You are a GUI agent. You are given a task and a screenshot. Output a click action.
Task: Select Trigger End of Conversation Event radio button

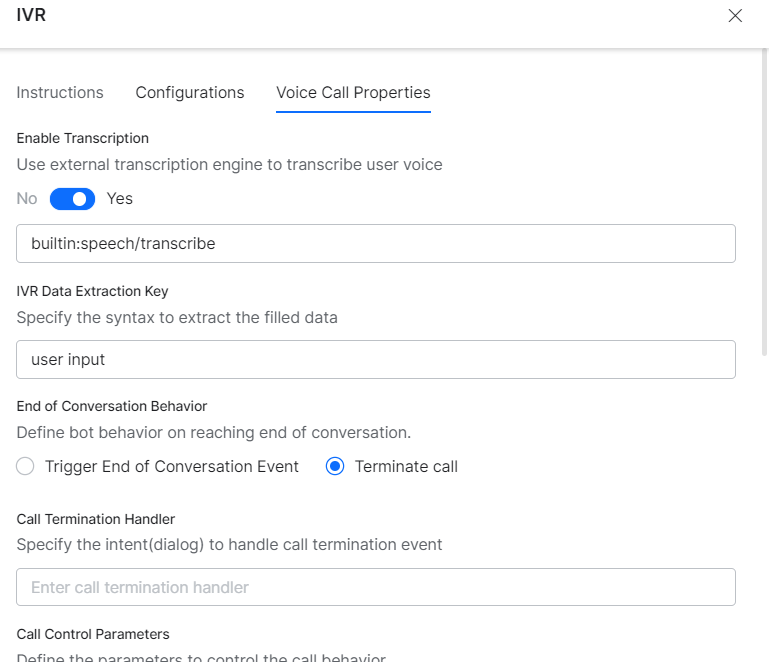coord(26,466)
